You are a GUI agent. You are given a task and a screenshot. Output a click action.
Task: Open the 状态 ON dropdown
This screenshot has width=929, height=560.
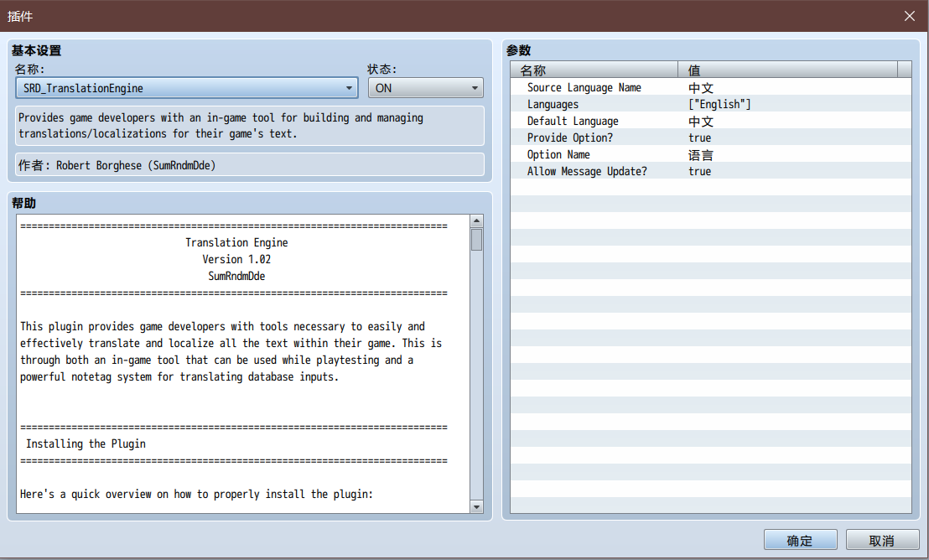pos(425,88)
